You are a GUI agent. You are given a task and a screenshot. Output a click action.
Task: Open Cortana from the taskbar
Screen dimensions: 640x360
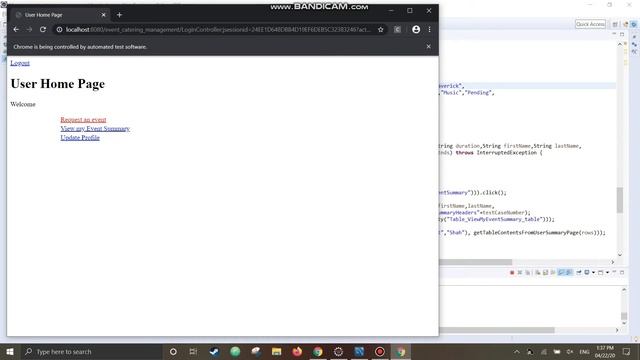point(173,351)
